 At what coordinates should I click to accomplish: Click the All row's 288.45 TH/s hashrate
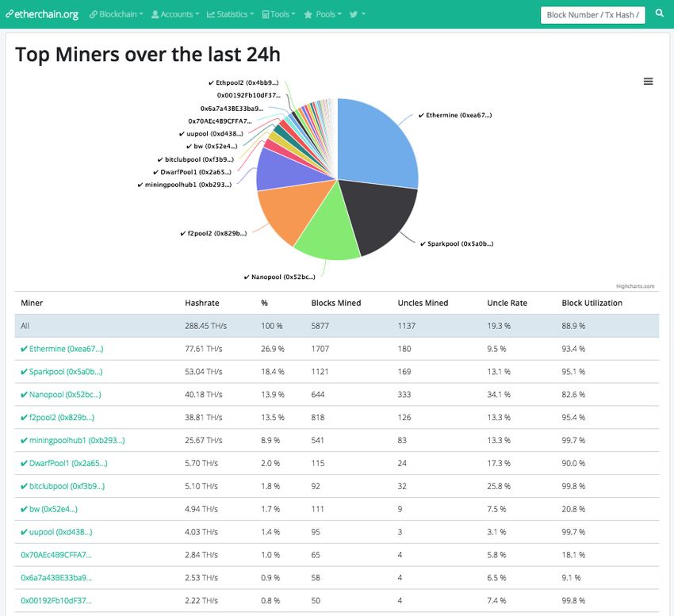[x=206, y=326]
